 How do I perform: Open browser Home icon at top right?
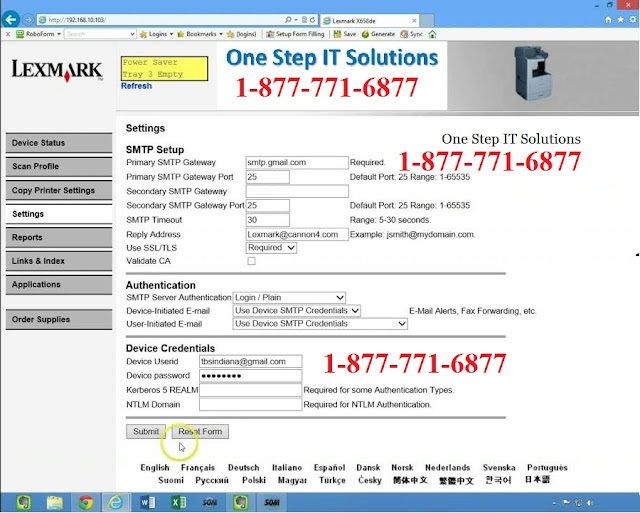point(608,20)
